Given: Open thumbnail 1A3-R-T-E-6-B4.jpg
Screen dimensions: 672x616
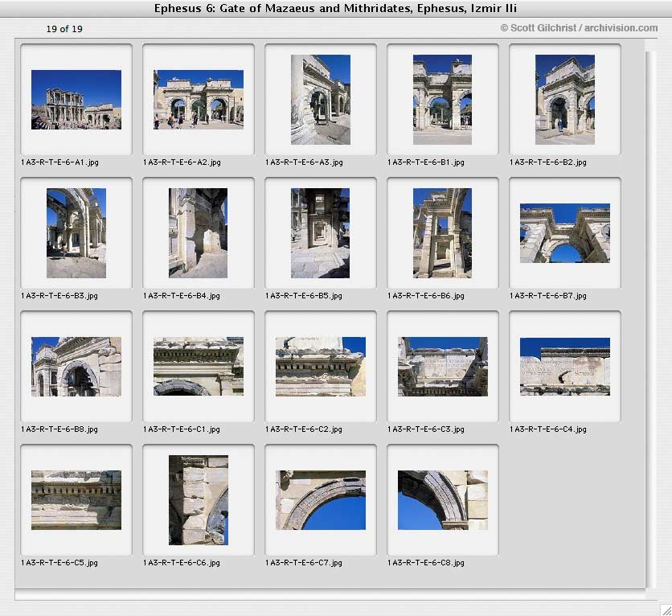Looking at the screenshot, I should coord(198,233).
